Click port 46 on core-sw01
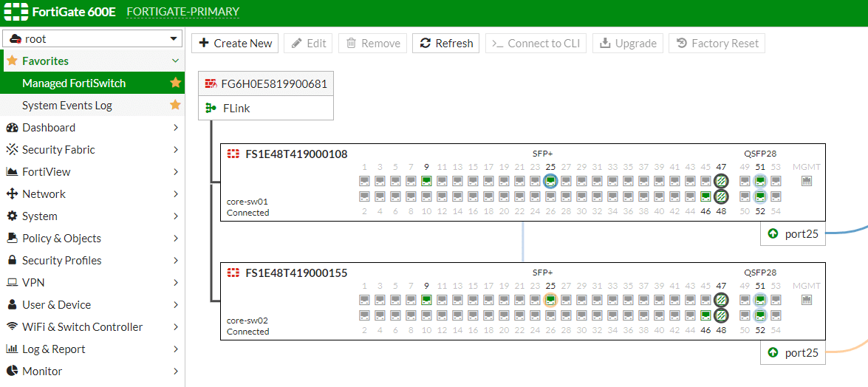This screenshot has height=387, width=868. coord(705,196)
